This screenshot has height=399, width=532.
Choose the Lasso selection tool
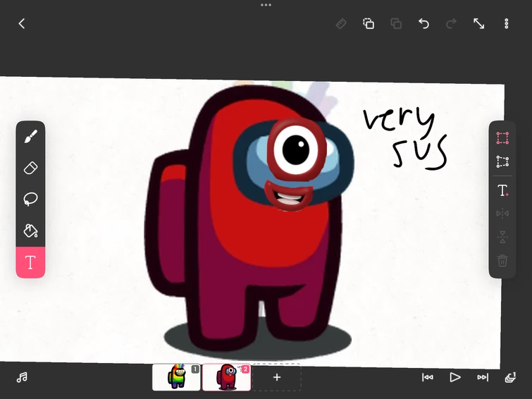[30, 199]
